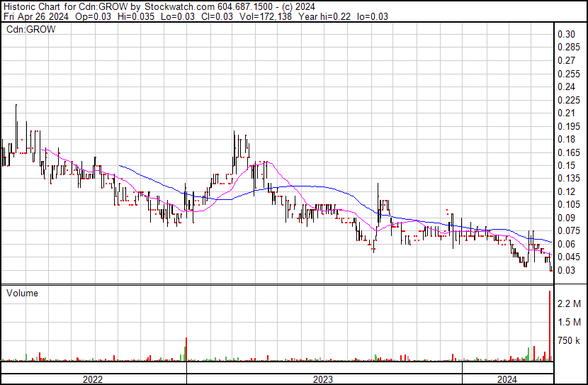Image resolution: width=588 pixels, height=385 pixels.
Task: Click the 0.06 price axis label
Action: point(565,244)
